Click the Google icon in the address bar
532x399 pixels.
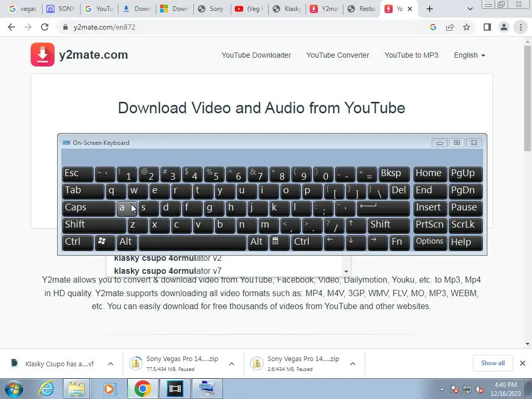point(433,27)
